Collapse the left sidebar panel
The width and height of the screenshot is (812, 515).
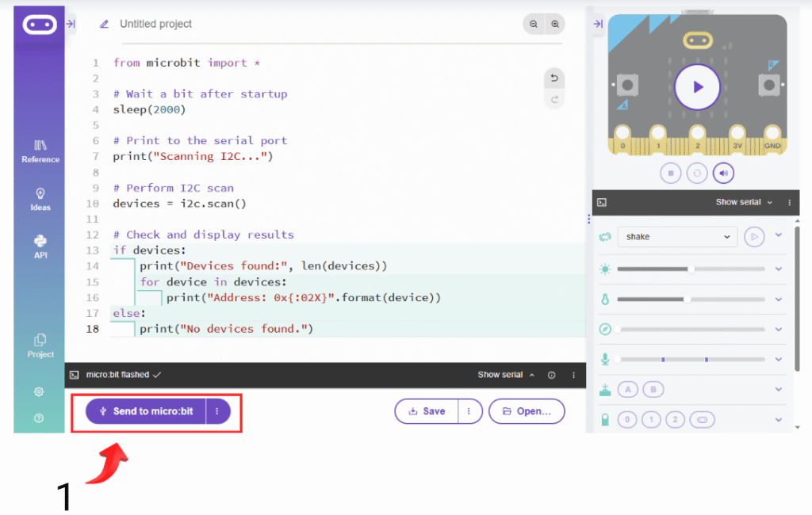click(71, 25)
